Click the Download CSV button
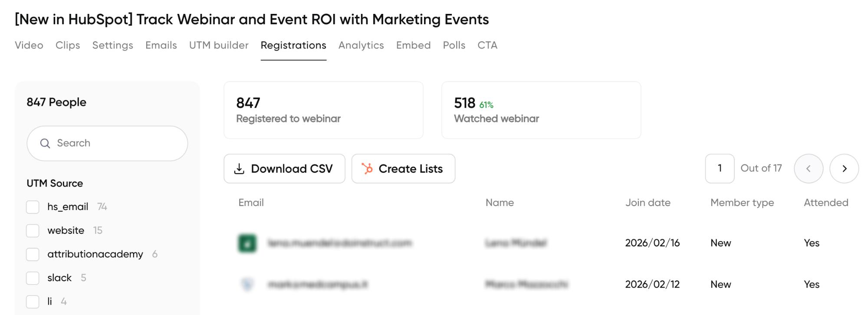The width and height of the screenshot is (868, 315). (x=284, y=169)
